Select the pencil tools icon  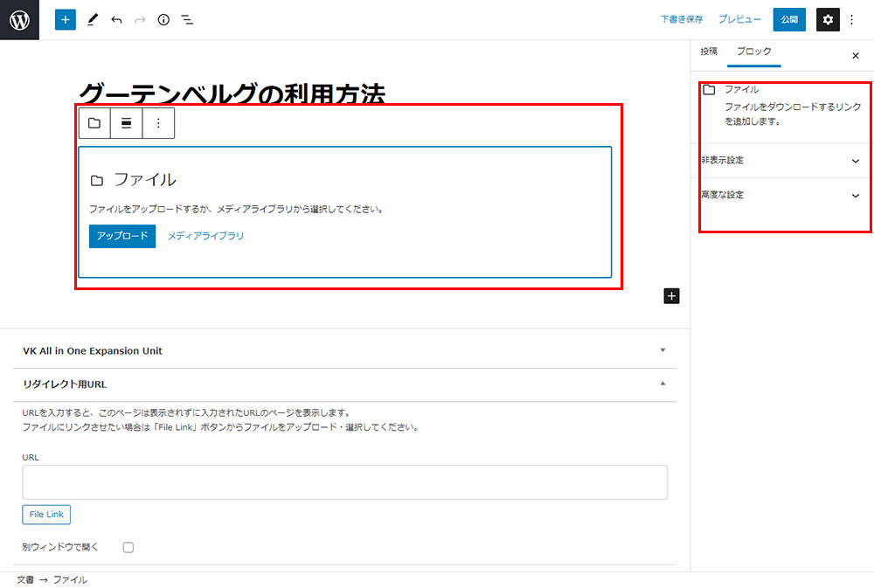[x=93, y=19]
